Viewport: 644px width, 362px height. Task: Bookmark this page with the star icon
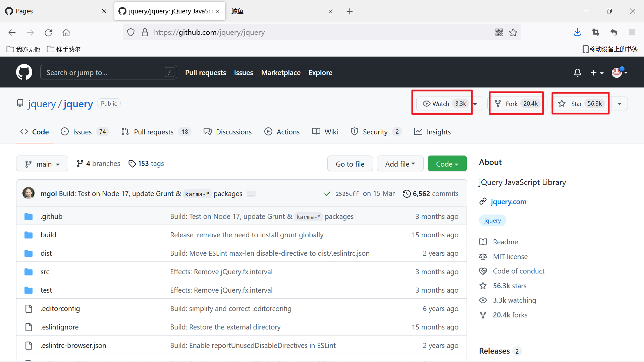tap(513, 33)
